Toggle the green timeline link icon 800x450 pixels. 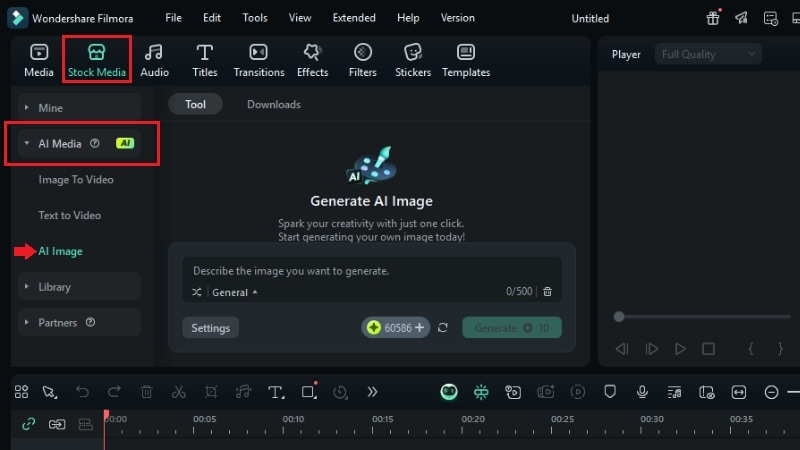[29, 424]
